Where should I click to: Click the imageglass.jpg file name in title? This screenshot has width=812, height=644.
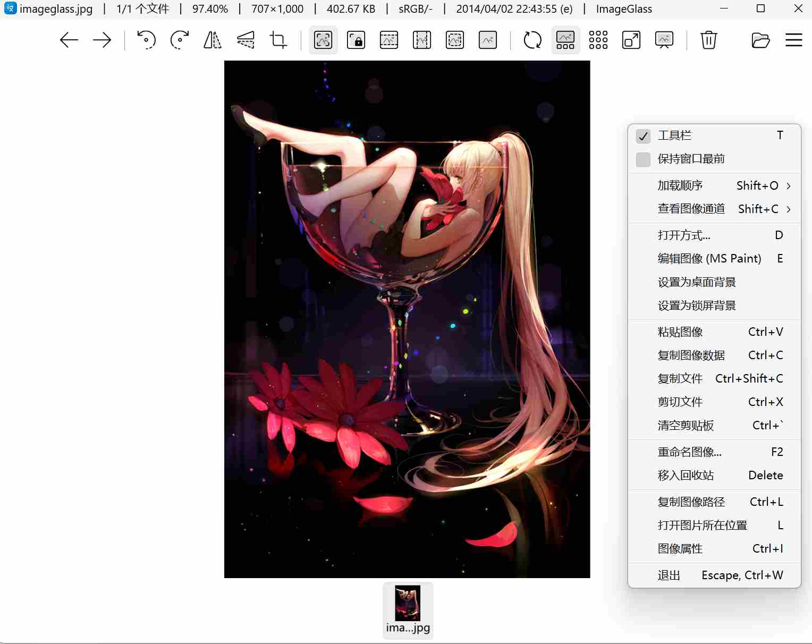tap(56, 9)
